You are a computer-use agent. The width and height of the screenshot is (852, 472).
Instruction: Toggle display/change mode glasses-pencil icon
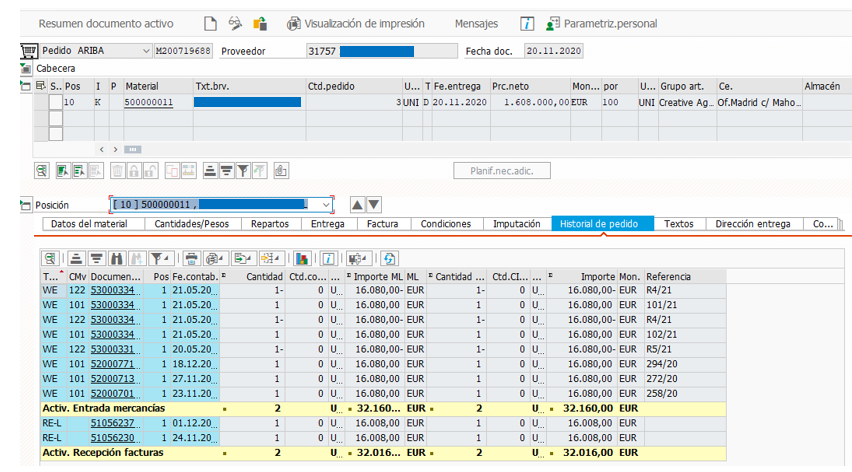click(x=235, y=23)
